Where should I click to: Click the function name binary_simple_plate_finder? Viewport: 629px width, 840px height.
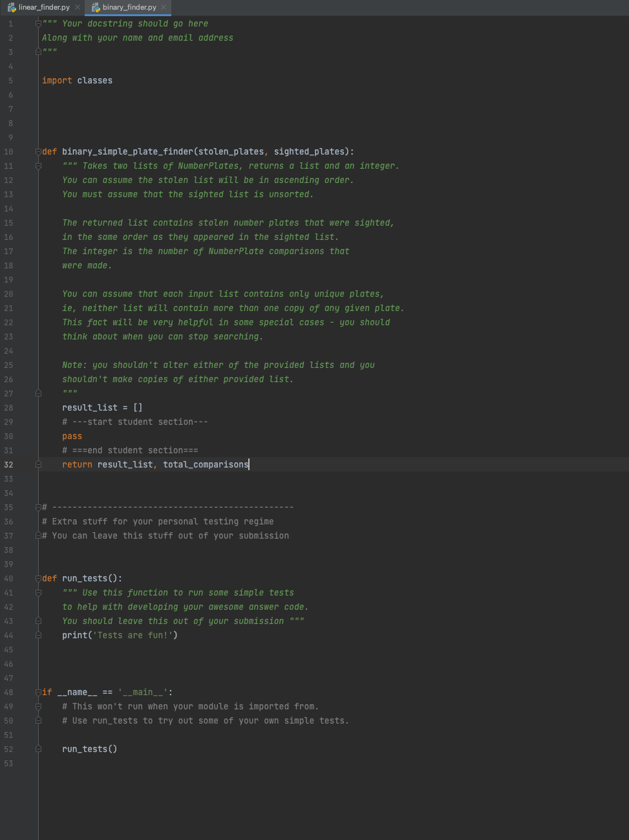127,152
